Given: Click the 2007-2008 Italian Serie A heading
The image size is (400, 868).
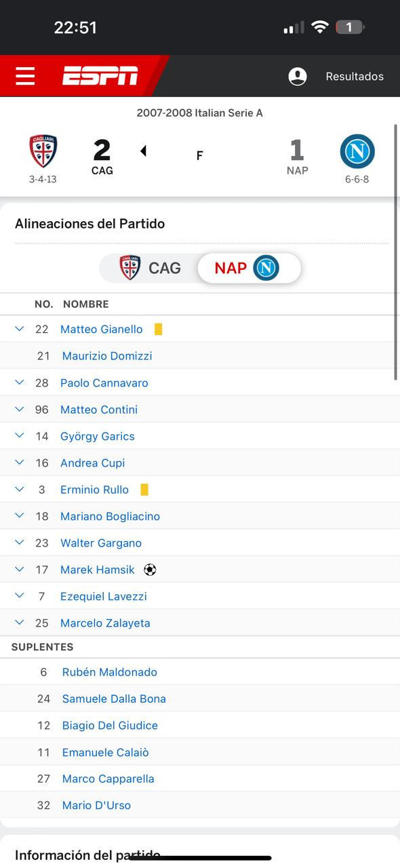Looking at the screenshot, I should pos(199,113).
